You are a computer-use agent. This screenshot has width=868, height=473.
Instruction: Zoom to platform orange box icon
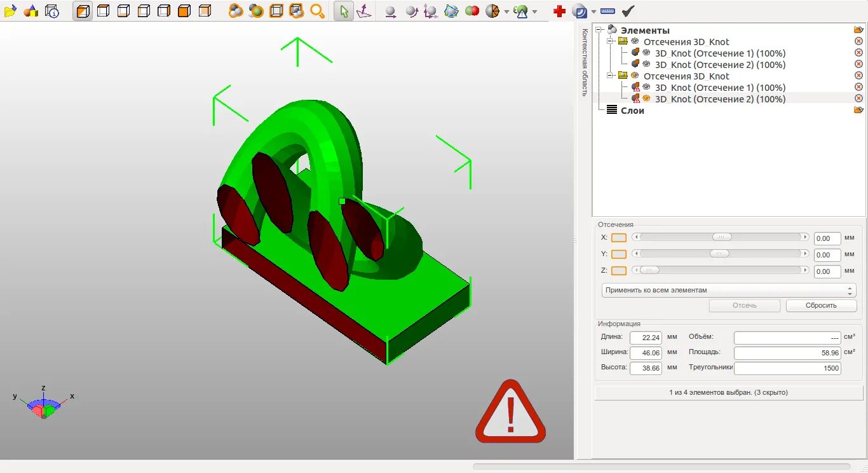point(276,11)
